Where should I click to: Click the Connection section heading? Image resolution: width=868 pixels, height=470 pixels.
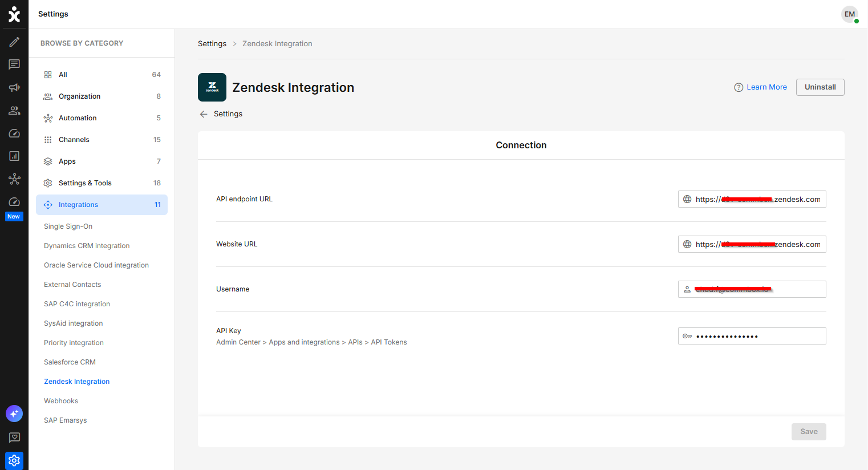pyautogui.click(x=521, y=145)
